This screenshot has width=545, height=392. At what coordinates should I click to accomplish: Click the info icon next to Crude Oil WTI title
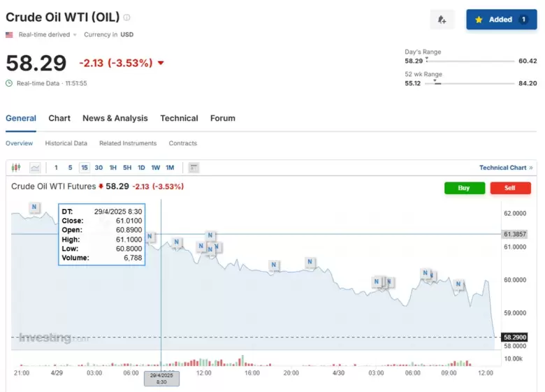point(127,17)
